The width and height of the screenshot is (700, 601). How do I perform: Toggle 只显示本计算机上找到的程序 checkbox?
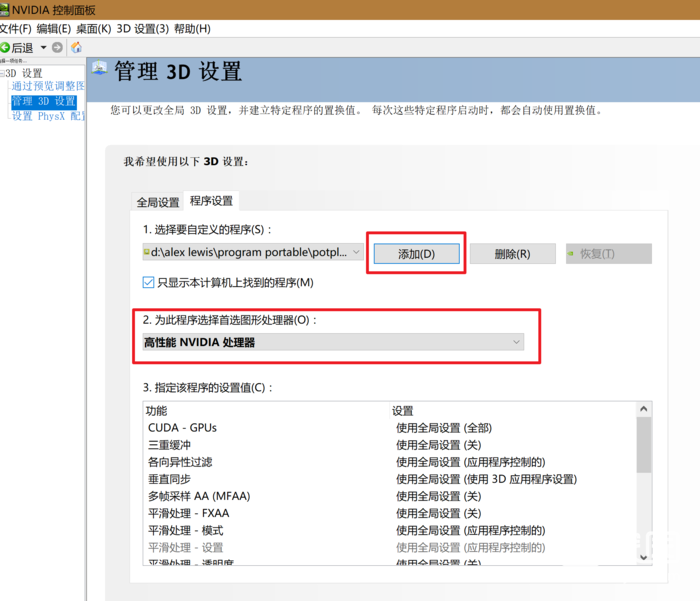point(148,283)
